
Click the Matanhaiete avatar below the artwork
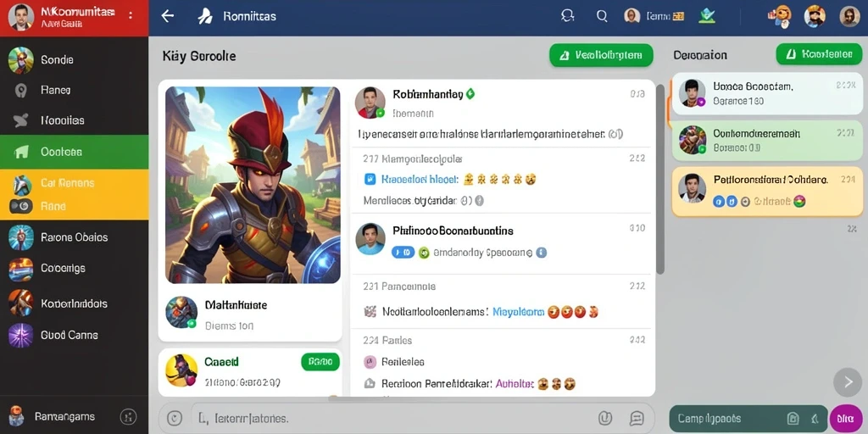click(x=181, y=312)
